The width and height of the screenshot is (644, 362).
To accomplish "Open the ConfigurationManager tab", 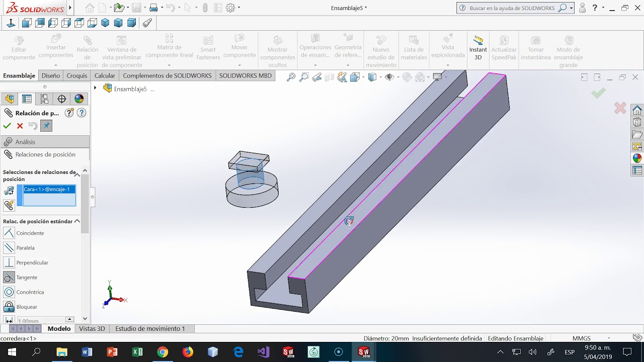I will coord(44,99).
